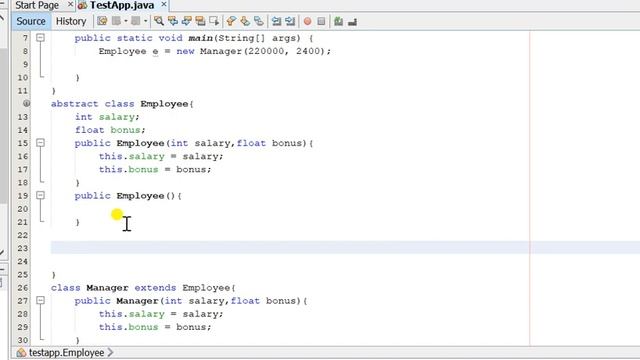Click the Comment code icon
Image resolution: width=640 pixels, height=360 pixels.
click(x=338, y=21)
